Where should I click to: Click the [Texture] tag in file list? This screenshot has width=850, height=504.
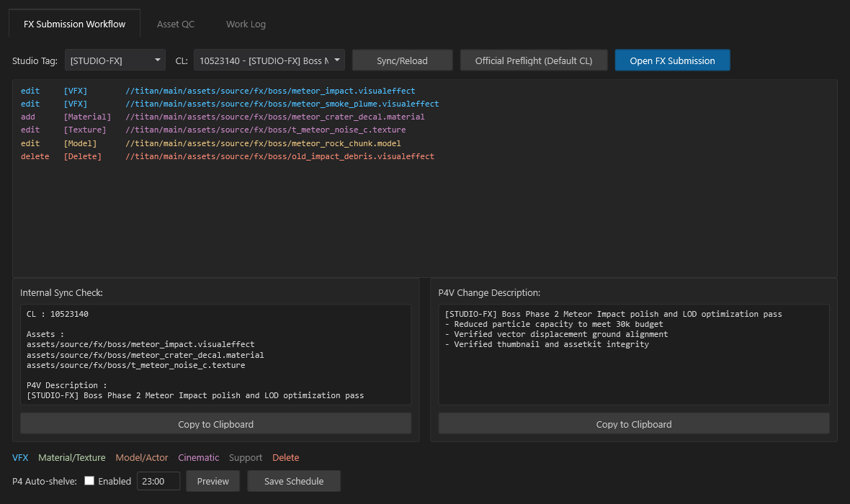point(85,130)
